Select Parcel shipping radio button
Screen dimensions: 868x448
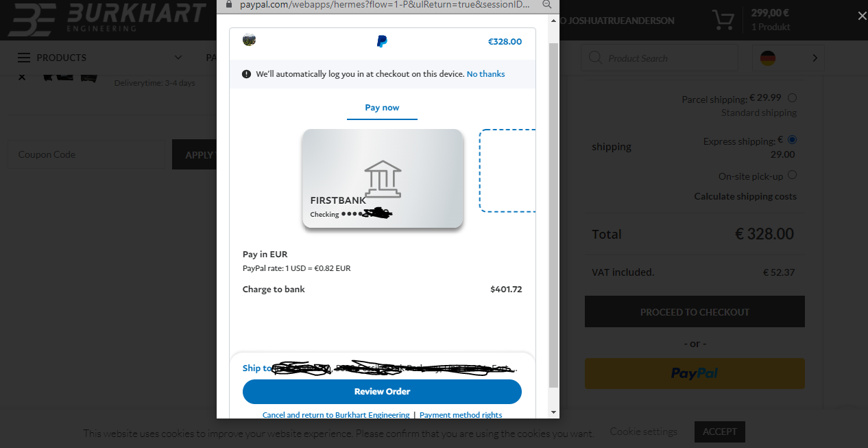pos(793,97)
